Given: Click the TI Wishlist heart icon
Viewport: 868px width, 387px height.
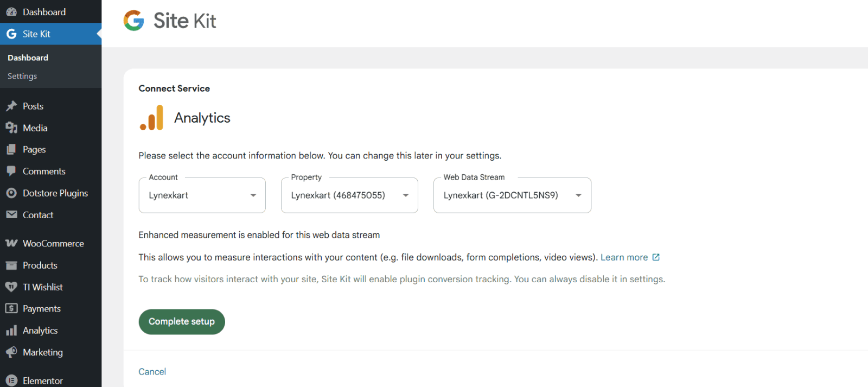Looking at the screenshot, I should click(x=11, y=287).
